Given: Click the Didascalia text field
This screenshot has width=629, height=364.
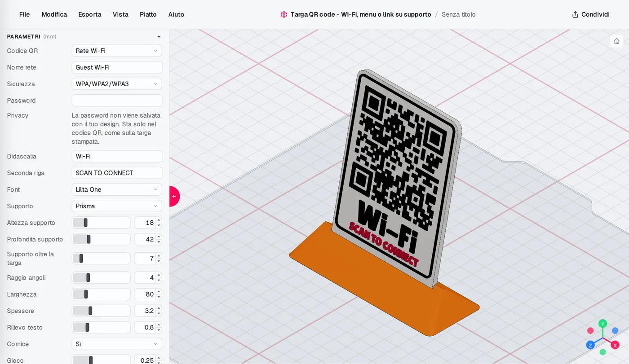Looking at the screenshot, I should click(117, 156).
